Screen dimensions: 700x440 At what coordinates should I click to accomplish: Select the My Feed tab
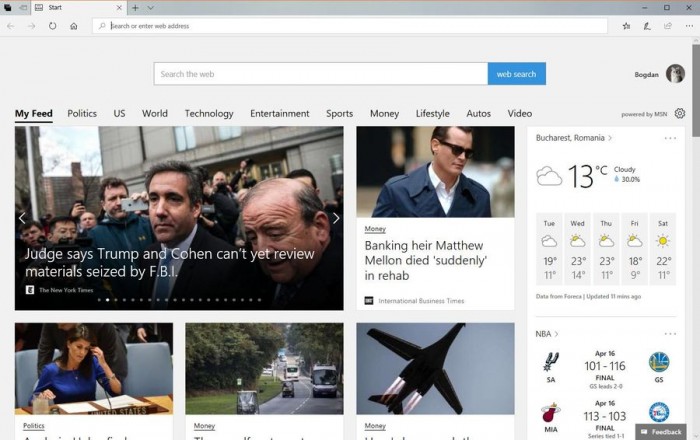(x=34, y=114)
